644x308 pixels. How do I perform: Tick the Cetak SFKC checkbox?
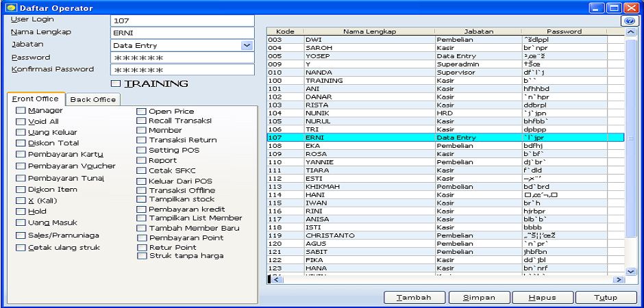pos(141,170)
